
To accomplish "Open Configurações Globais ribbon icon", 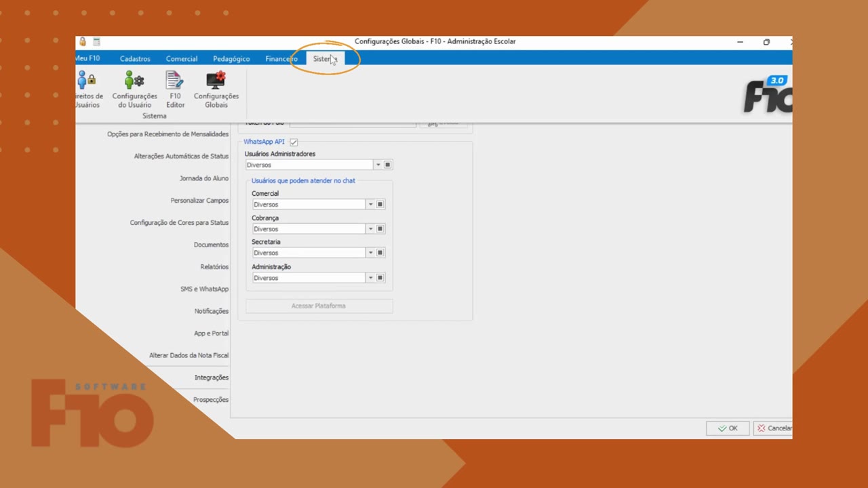I will point(216,89).
